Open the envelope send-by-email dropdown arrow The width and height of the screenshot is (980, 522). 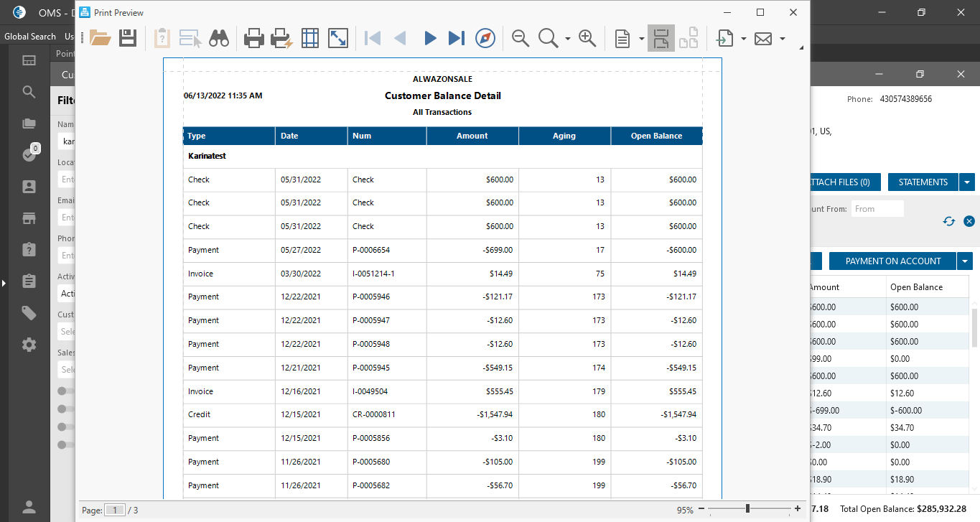(x=783, y=39)
